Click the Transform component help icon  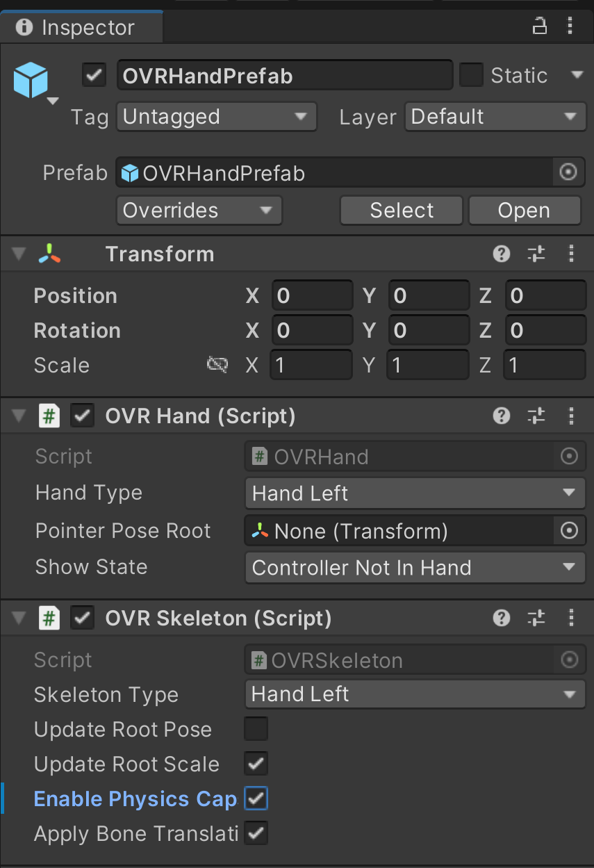pyautogui.click(x=502, y=254)
